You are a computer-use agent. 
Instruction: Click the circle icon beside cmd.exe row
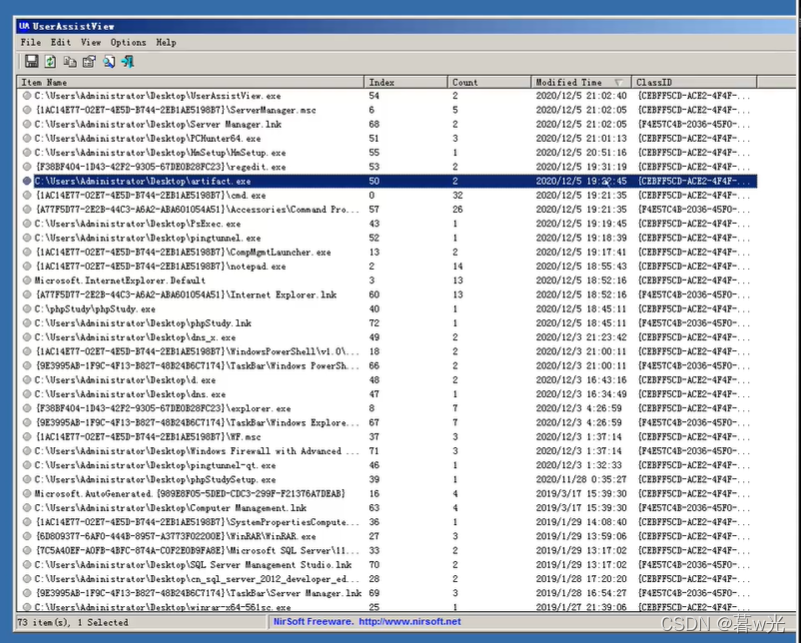tap(27, 195)
